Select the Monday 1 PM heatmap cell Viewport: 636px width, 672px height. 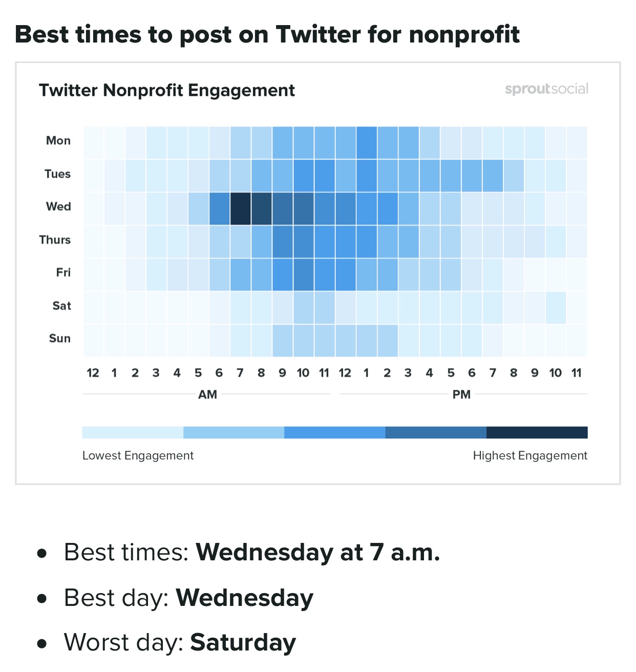(x=366, y=142)
